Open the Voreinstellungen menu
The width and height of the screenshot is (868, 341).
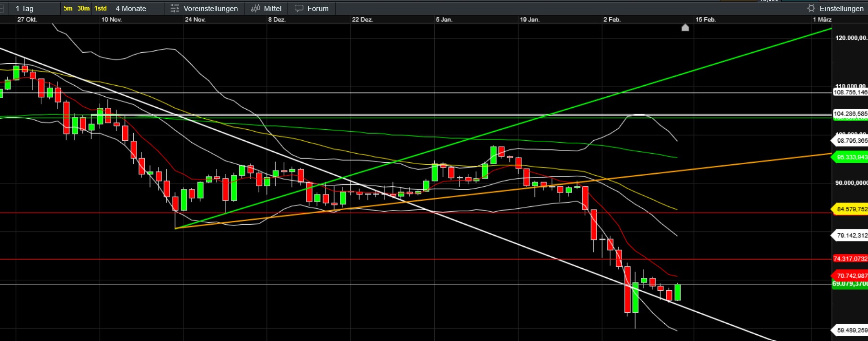pyautogui.click(x=210, y=9)
